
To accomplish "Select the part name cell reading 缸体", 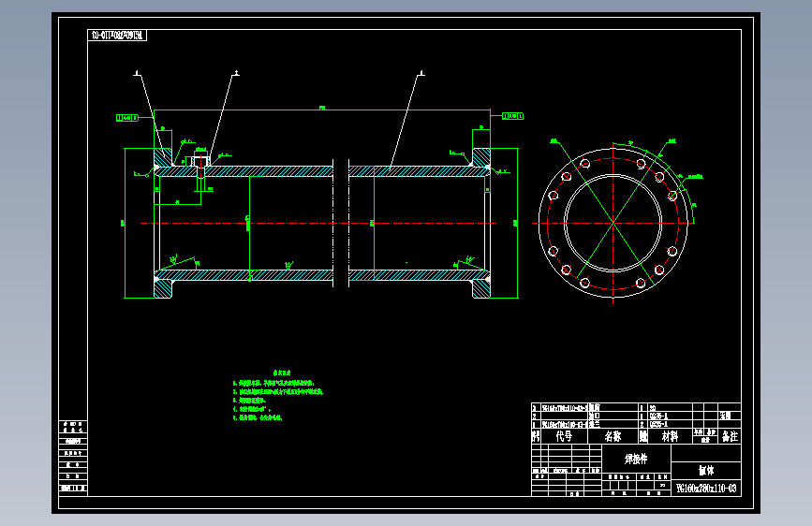I will (x=706, y=470).
